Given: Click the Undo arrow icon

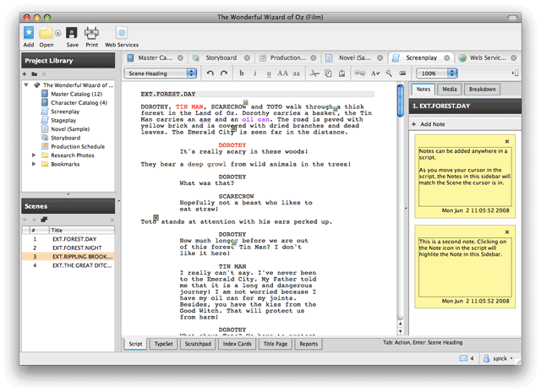Looking at the screenshot, I should (x=210, y=73).
